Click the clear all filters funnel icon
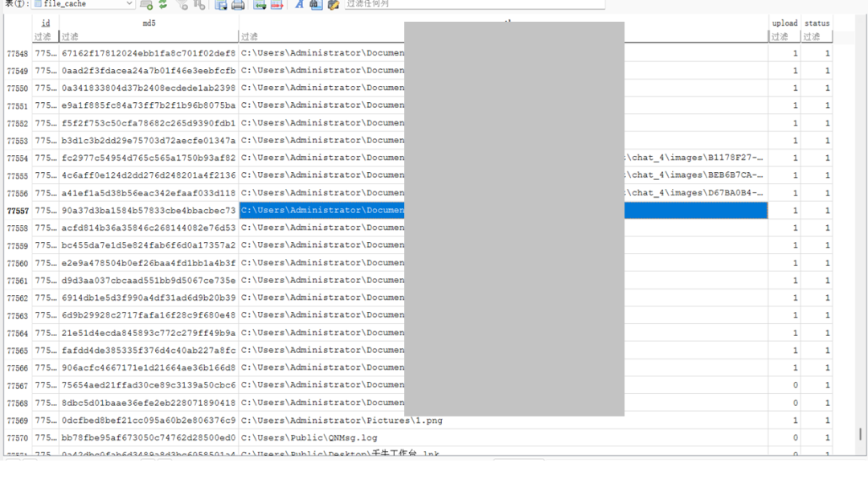 pos(182,5)
